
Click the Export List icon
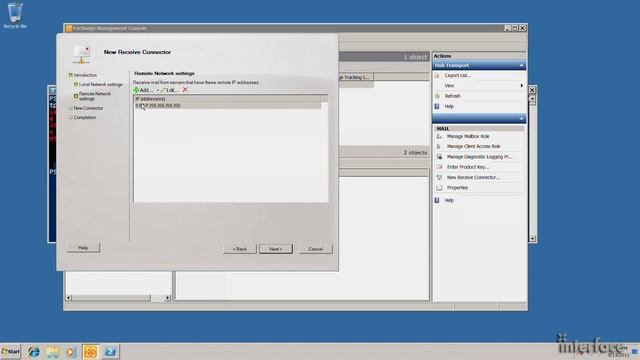pos(437,76)
